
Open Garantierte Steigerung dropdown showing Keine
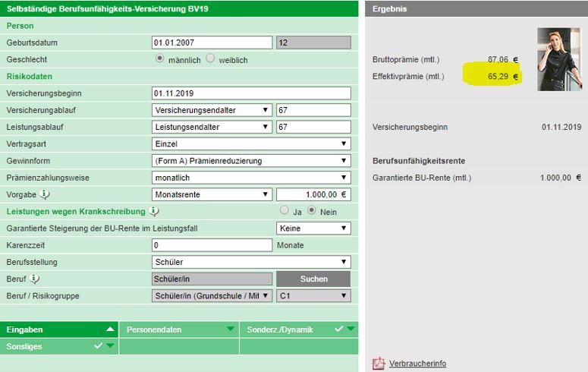[313, 229]
